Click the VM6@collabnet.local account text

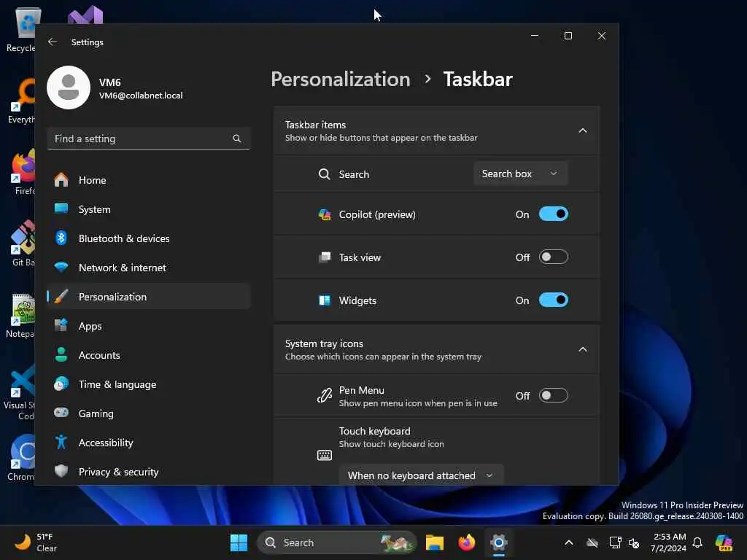point(141,96)
